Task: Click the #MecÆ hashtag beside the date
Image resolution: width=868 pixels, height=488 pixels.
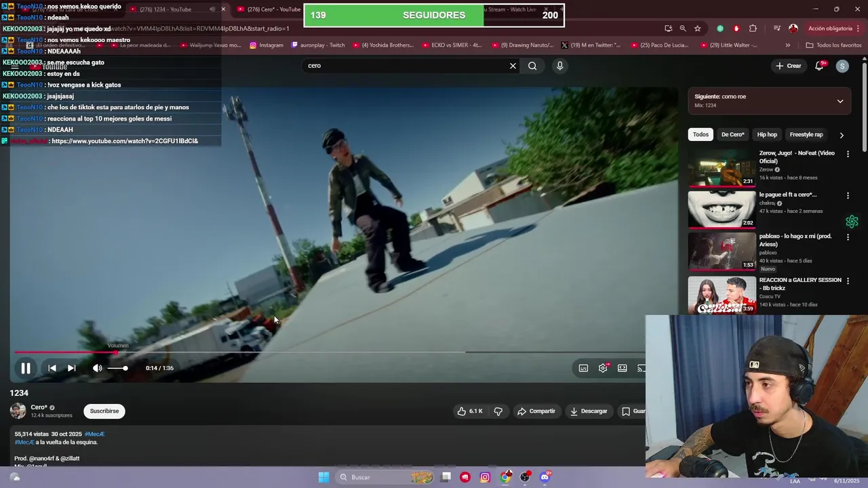Action: 94,434
